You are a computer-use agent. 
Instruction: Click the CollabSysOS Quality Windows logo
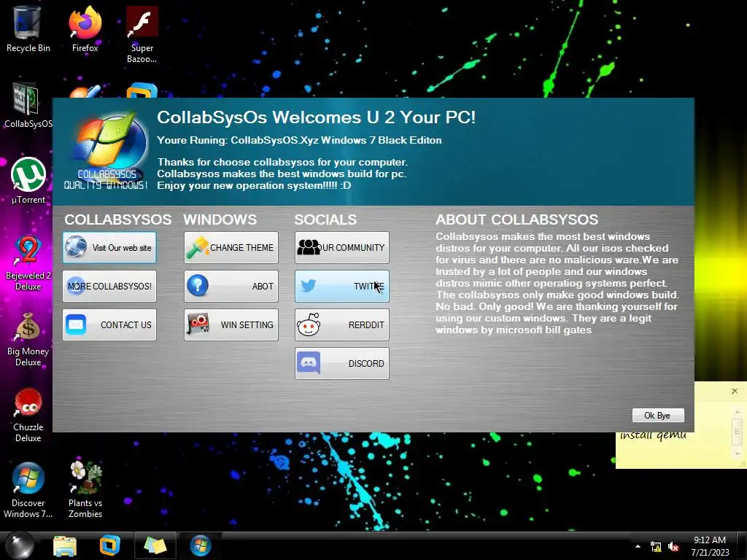coord(107,152)
